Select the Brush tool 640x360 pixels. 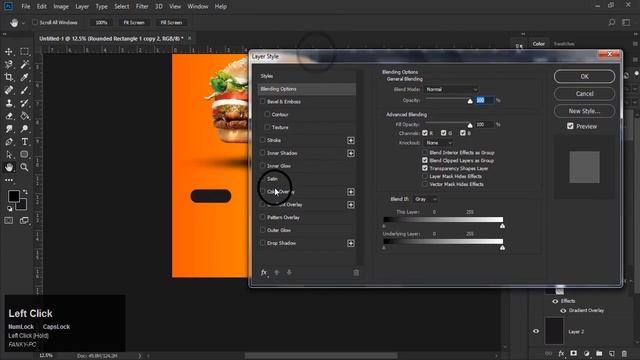point(24,90)
